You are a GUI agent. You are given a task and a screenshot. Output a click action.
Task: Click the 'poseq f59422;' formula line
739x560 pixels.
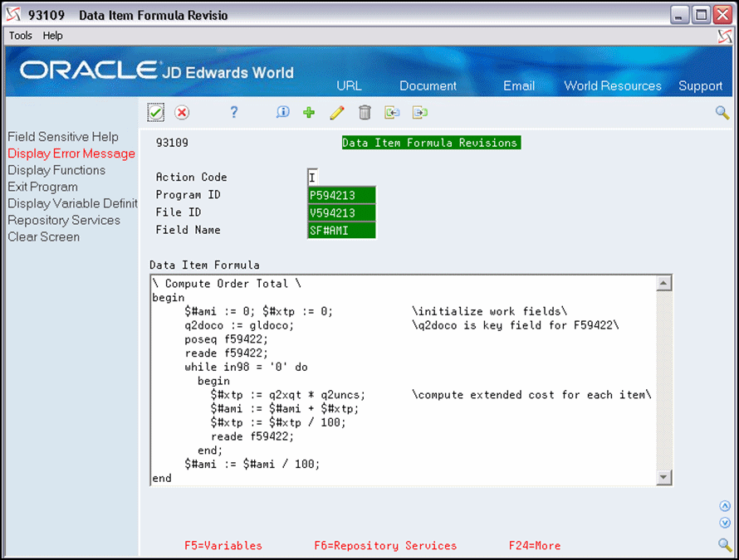tap(226, 339)
